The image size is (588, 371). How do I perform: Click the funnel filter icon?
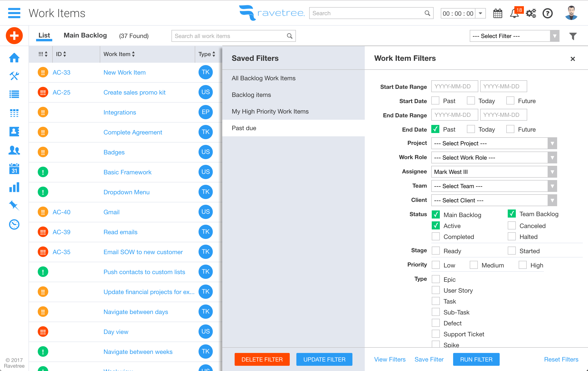point(573,36)
